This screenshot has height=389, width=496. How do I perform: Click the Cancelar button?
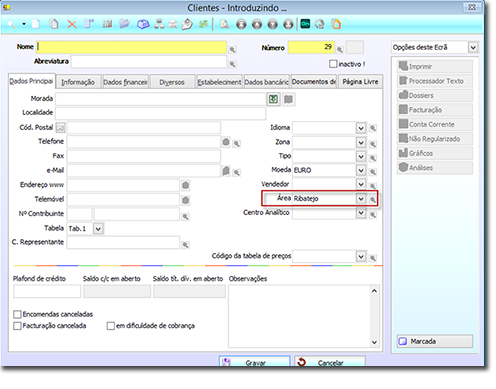[x=330, y=361]
